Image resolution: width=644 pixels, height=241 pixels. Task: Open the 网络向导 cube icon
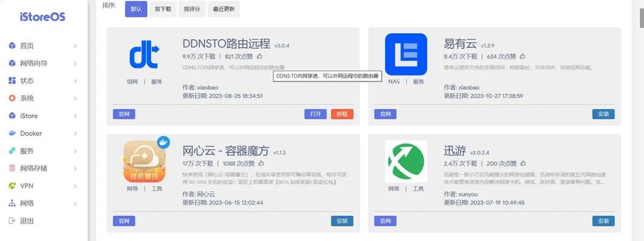pos(12,63)
